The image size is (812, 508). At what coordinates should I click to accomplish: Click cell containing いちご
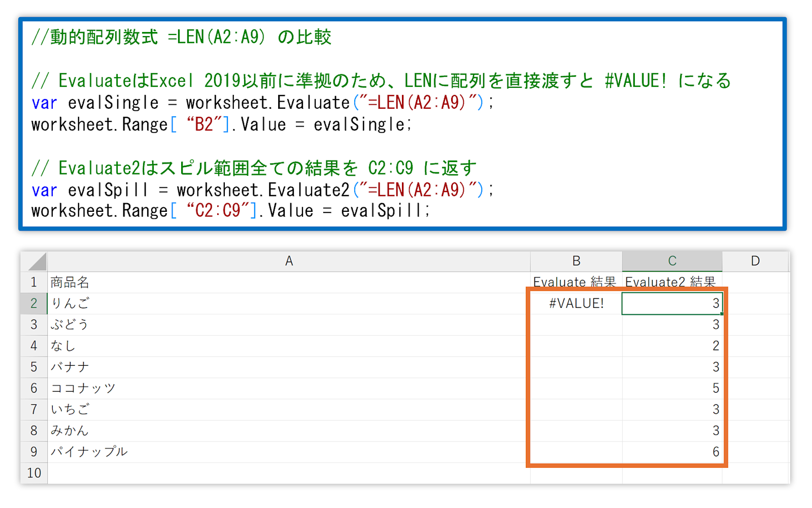coord(289,409)
